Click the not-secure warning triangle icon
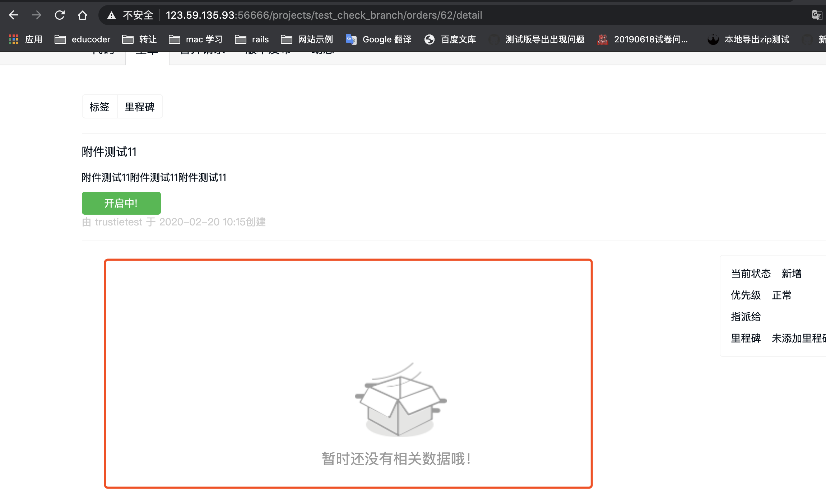826x504 pixels. (x=111, y=15)
